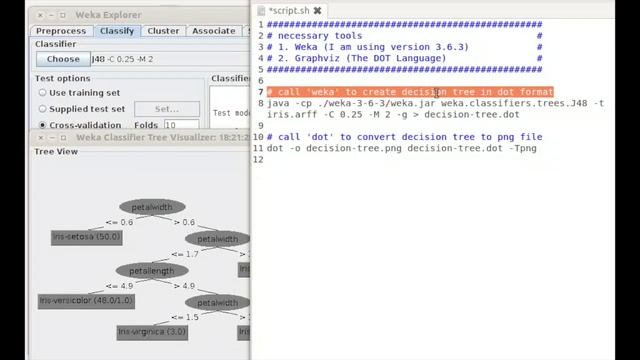
Task: Select the Classify tab in Weka Explorer
Action: [117, 31]
